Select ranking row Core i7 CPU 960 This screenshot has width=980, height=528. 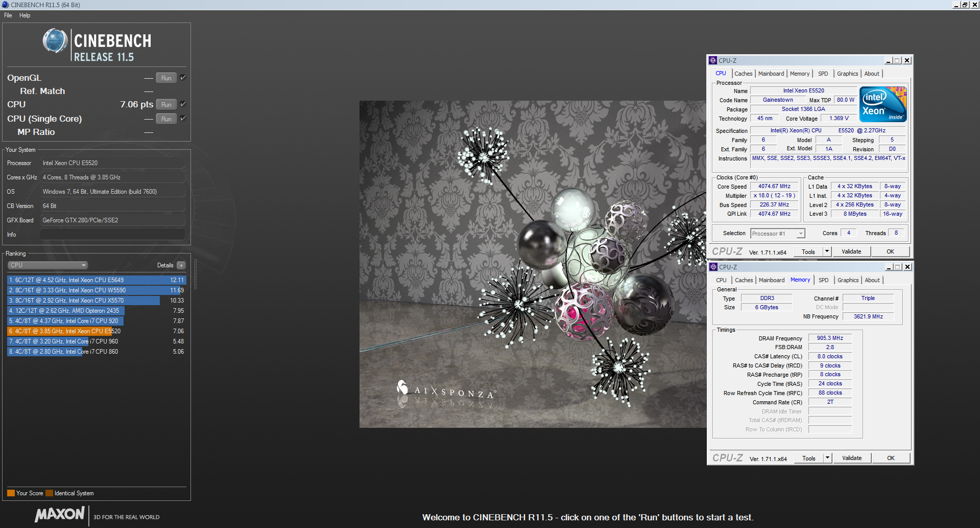click(x=97, y=341)
